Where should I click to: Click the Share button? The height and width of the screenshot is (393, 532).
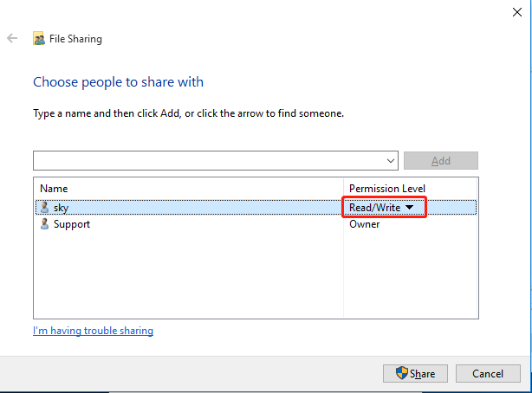tap(415, 373)
